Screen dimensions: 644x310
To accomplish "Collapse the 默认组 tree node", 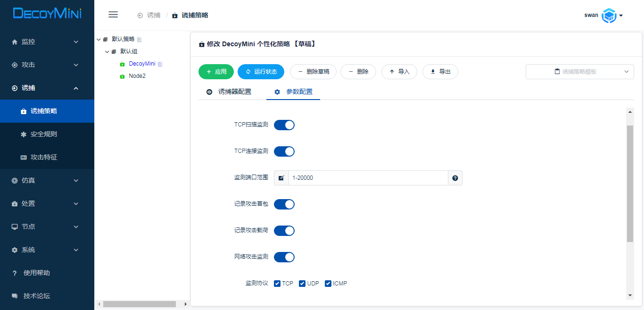I will [107, 51].
